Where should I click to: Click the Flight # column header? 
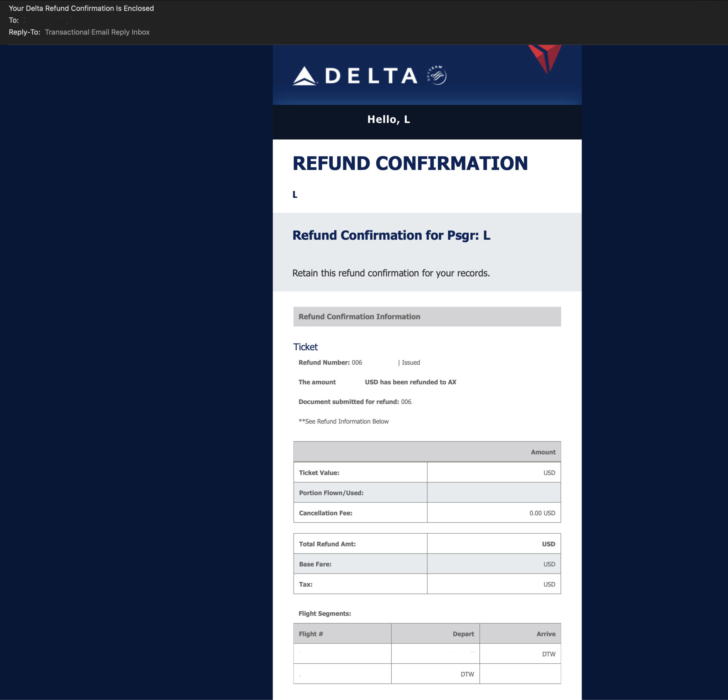[x=311, y=634]
